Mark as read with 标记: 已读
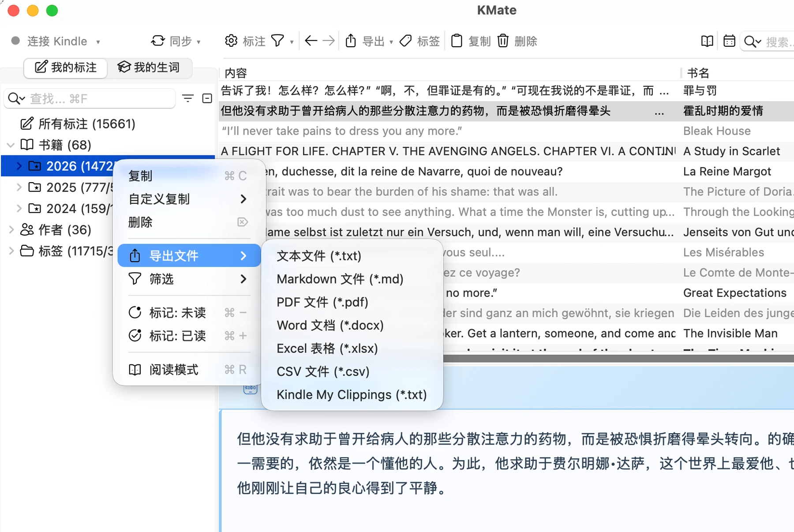Screen dimensions: 794x532 [x=189, y=336]
